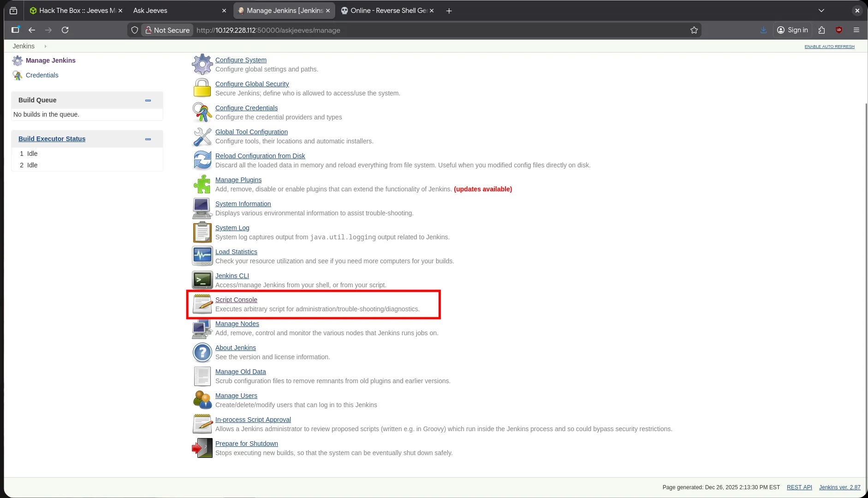Click the Manage Jenkins gear in sidebar
868x498 pixels.
(x=18, y=60)
